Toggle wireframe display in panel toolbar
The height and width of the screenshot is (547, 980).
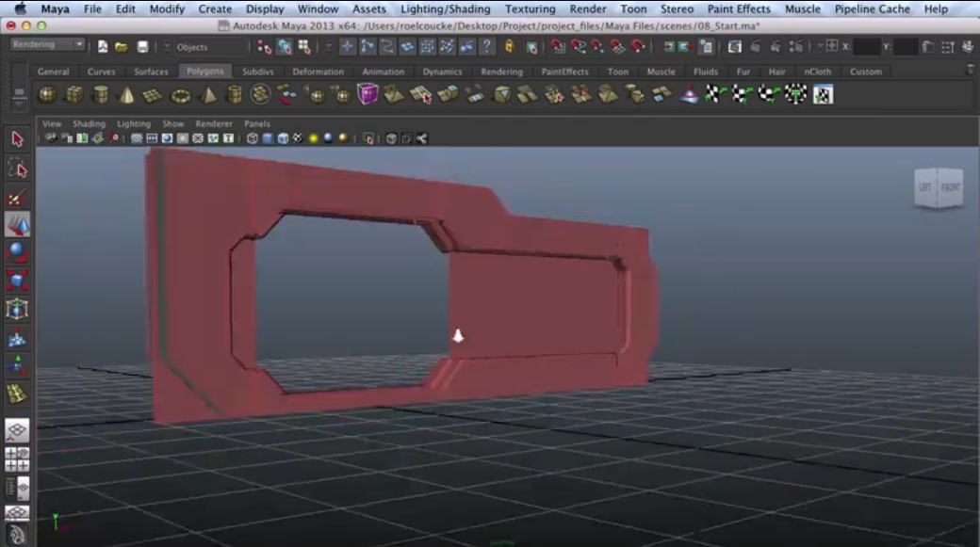pyautogui.click(x=253, y=138)
